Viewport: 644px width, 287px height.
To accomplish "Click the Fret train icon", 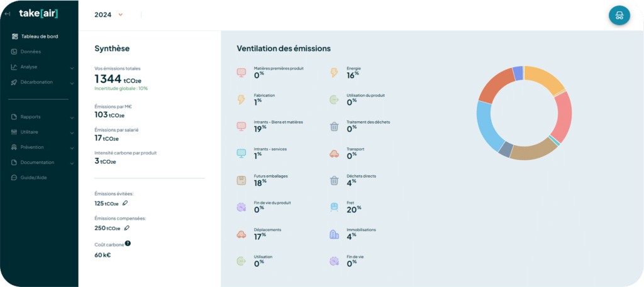I will [x=335, y=207].
